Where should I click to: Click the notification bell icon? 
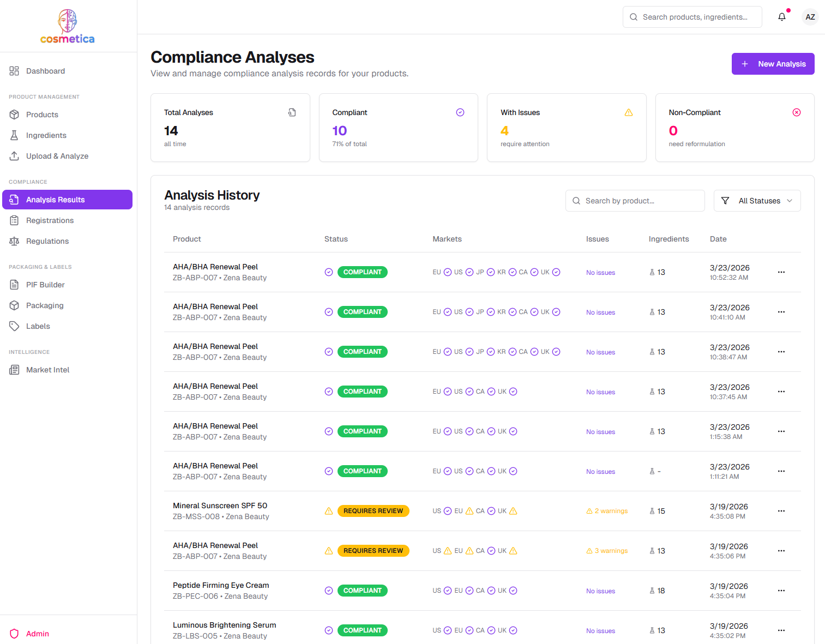pos(781,17)
